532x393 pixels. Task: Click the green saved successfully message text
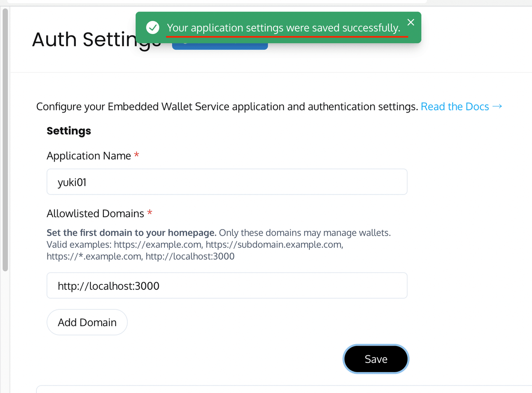pos(283,28)
